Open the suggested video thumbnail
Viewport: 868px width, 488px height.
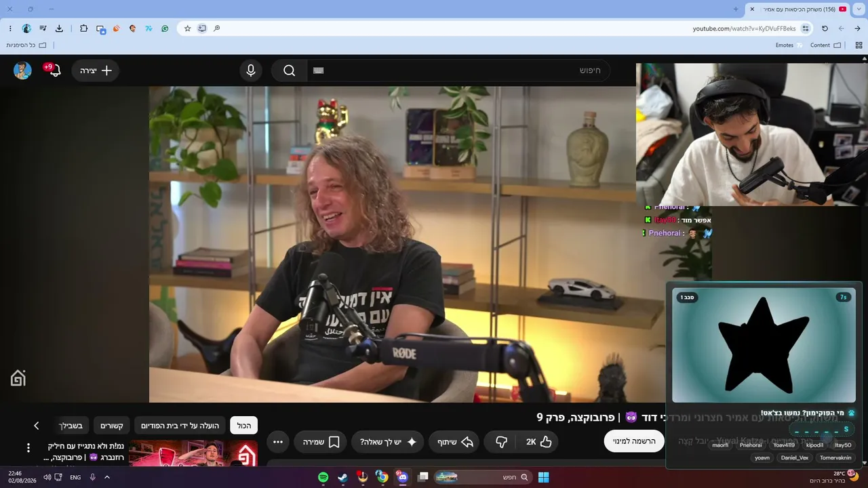193,453
